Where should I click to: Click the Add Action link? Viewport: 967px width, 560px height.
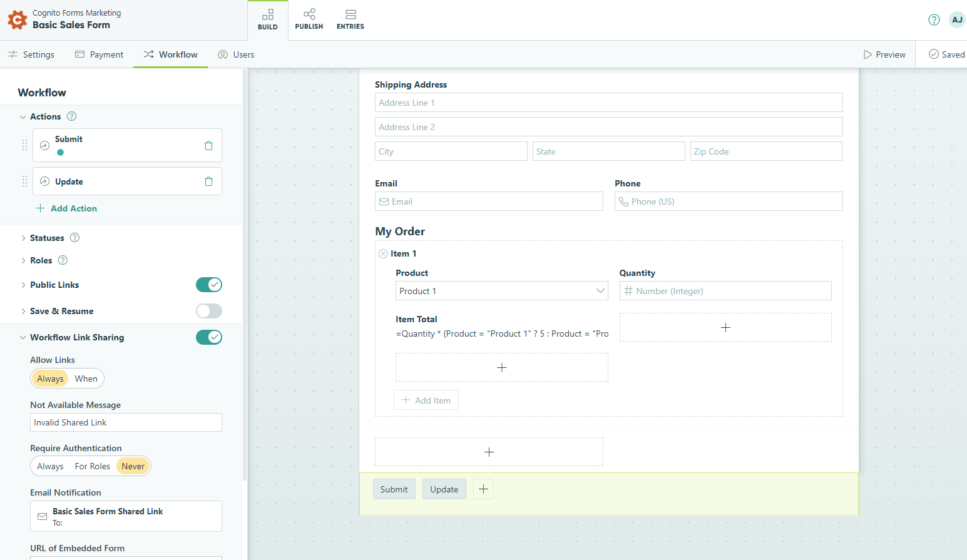[66, 208]
